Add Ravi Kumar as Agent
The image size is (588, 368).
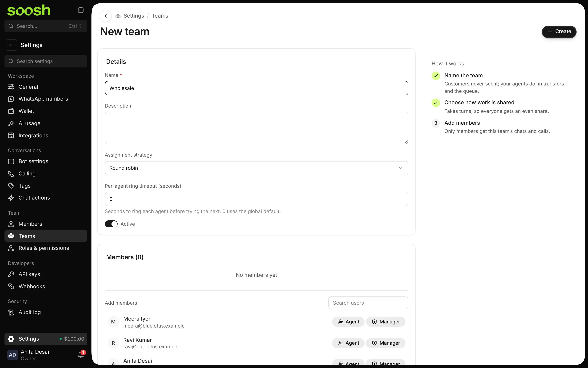[x=348, y=343]
